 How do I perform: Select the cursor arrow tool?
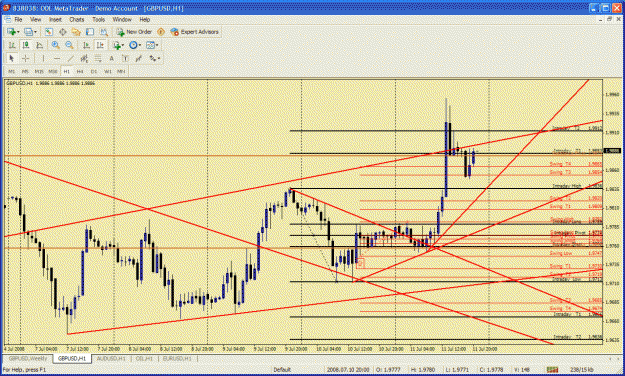coord(12,58)
